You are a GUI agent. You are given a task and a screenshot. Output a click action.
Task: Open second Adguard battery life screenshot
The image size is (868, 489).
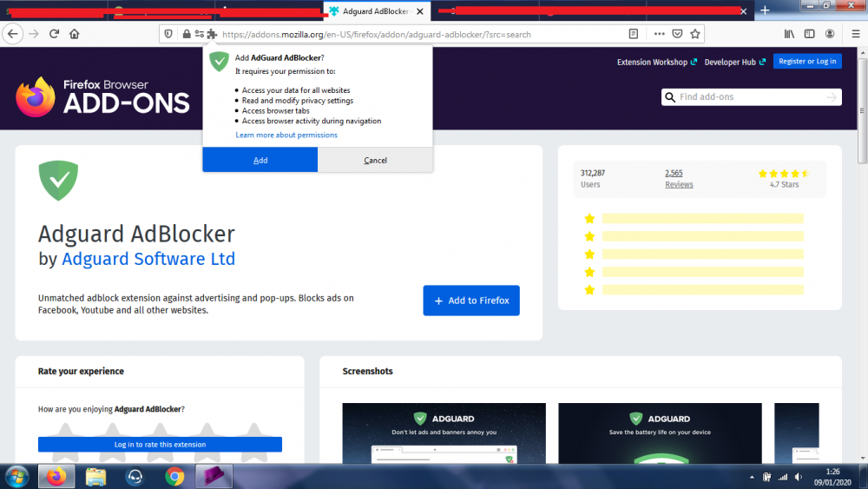[660, 433]
